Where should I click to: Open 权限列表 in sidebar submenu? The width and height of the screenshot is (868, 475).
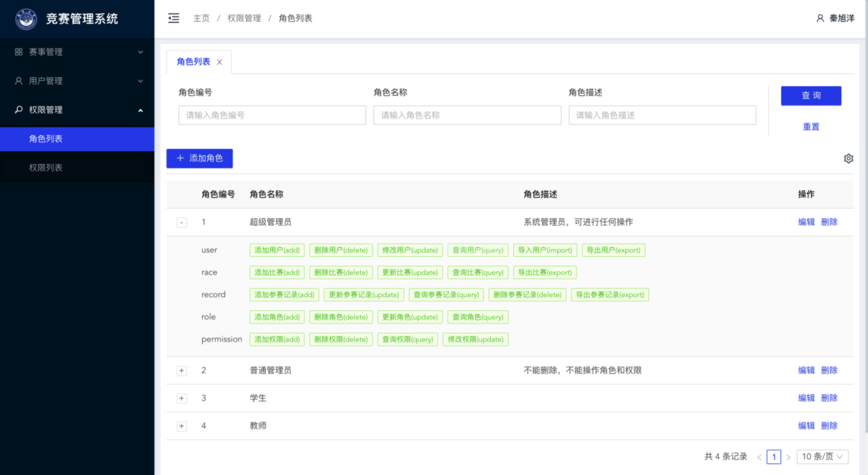click(46, 167)
